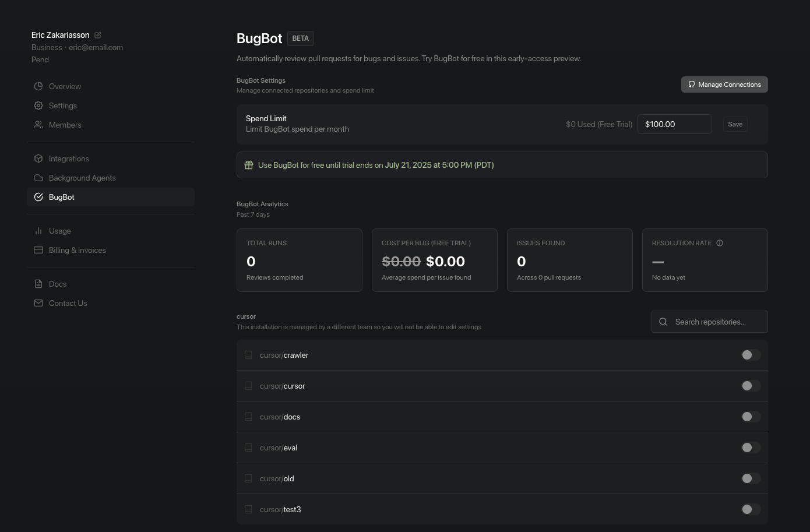Toggle the cursor/old repository switch
This screenshot has height=532, width=810.
[751, 478]
